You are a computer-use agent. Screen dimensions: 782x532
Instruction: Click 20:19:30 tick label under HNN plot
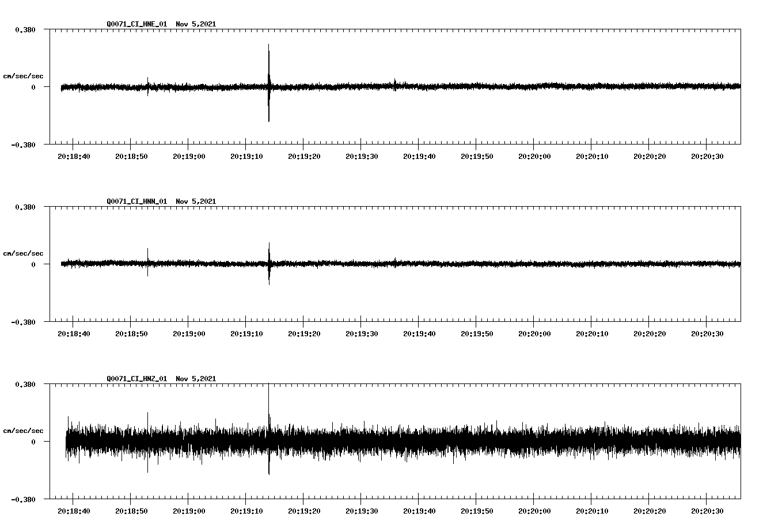pyautogui.click(x=362, y=333)
